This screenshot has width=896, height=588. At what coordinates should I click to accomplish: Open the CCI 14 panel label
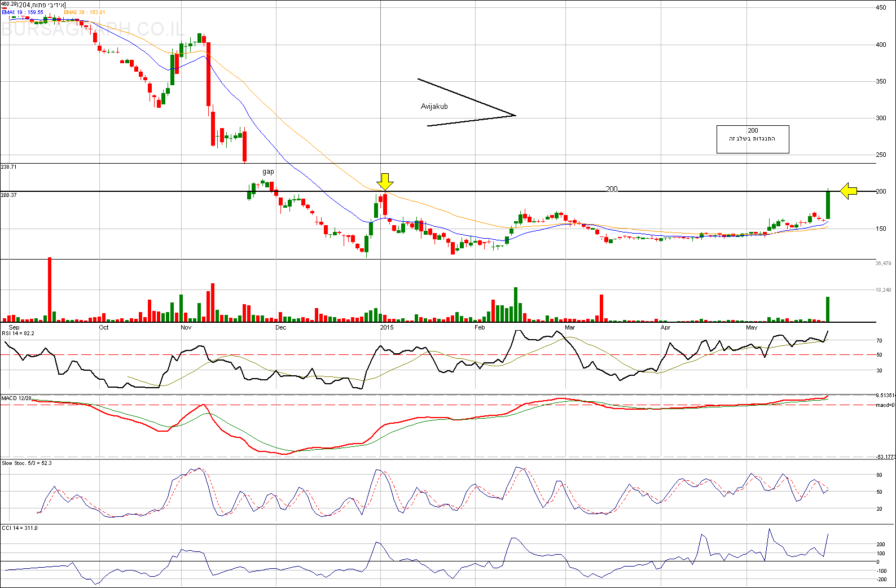20,528
